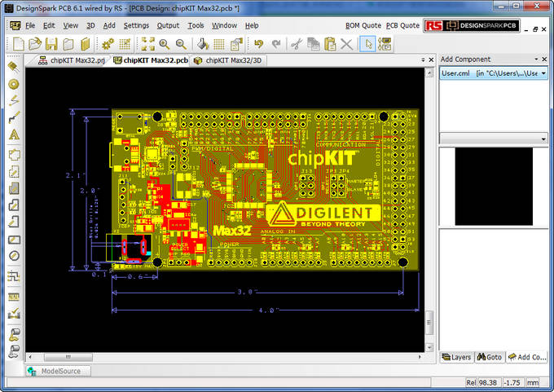Click the Cut scissors icon
This screenshot has width=554, height=392.
[296, 43]
